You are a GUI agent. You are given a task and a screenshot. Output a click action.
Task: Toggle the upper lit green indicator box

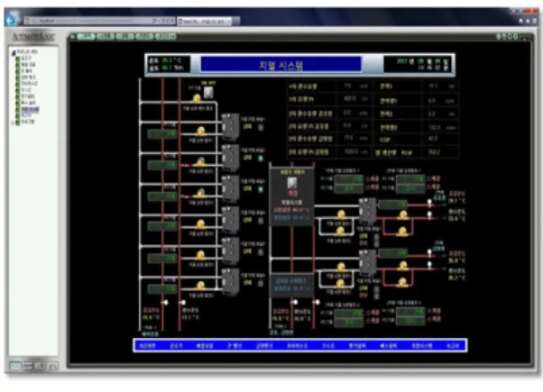[x=261, y=158]
